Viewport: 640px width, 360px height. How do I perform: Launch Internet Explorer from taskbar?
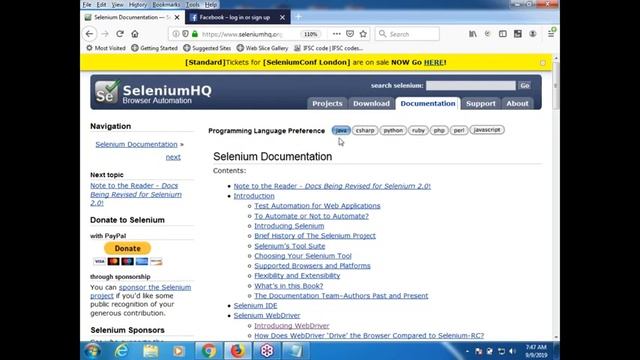tap(121, 351)
